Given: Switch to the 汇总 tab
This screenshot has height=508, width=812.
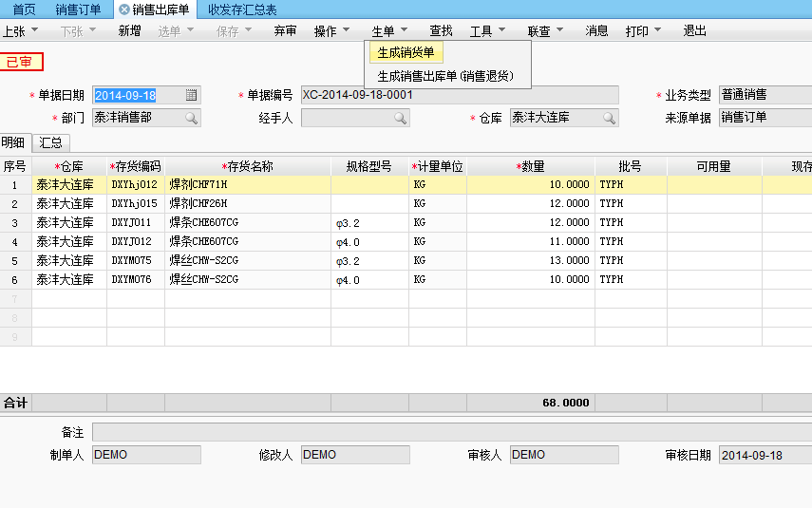Looking at the screenshot, I should pos(51,142).
